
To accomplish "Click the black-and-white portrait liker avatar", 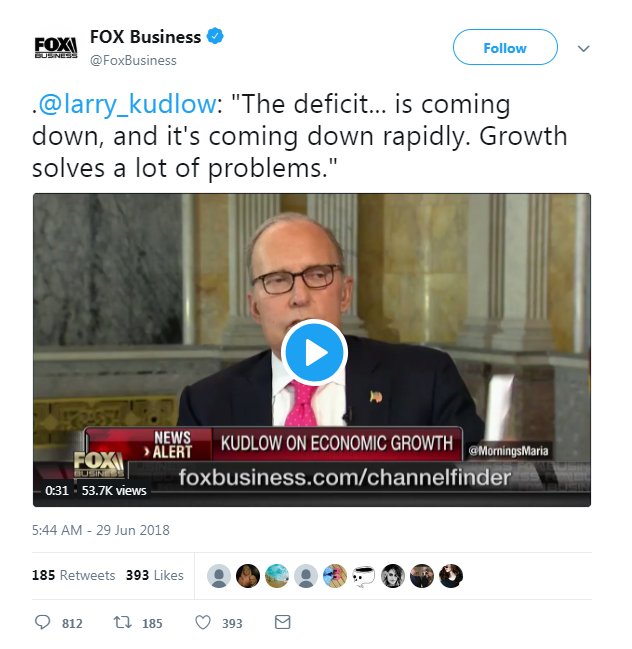I will 393,576.
